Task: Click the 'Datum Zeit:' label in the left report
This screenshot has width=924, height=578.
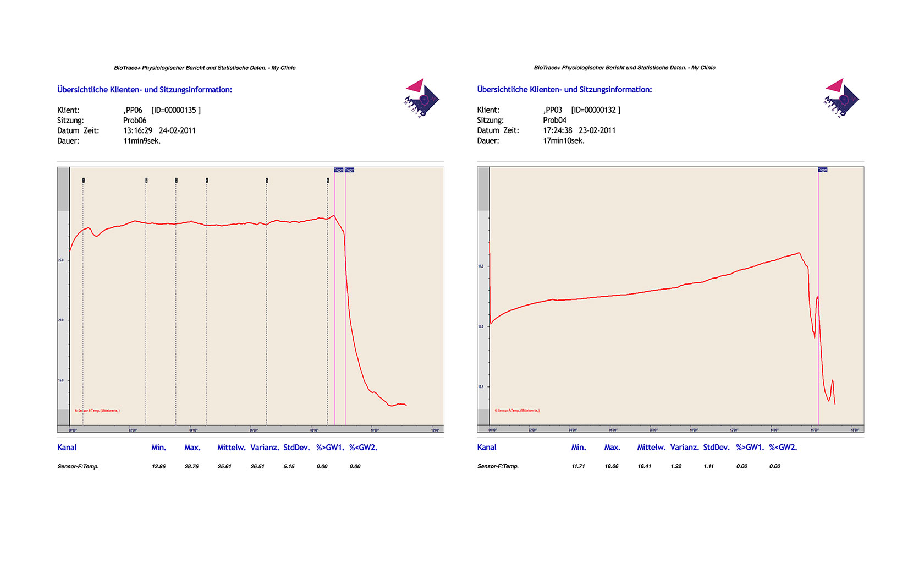Action: tap(78, 131)
